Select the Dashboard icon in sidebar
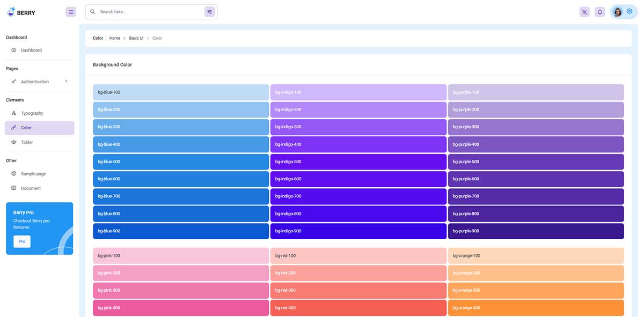This screenshot has width=644, height=317. 13,50
